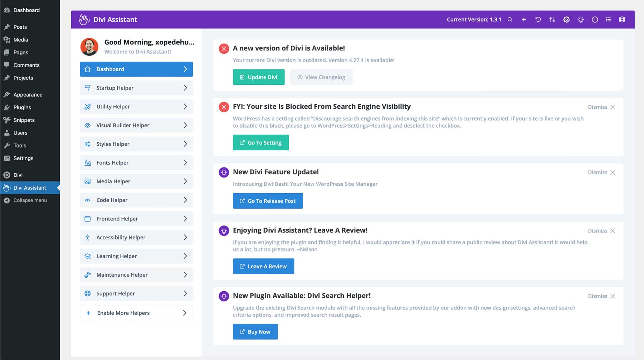The height and width of the screenshot is (360, 644).
Task: Open the Divi Assistant menu in the sidebar
Action: [29, 188]
